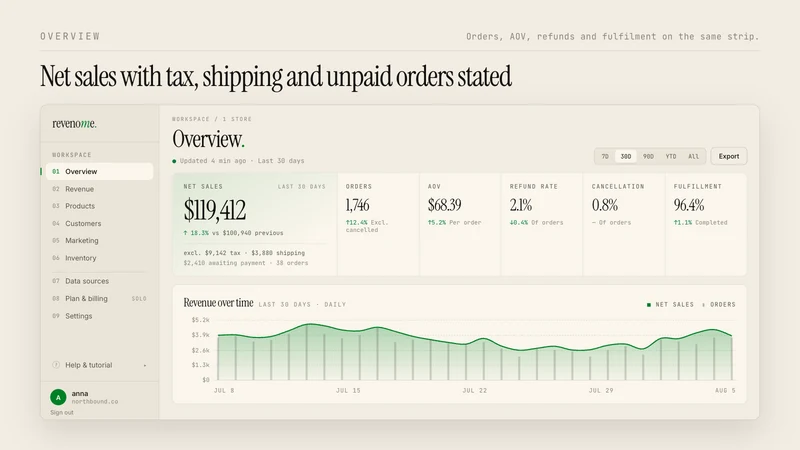Screen dimensions: 800x450
Task: Expand the Help & tutorial arrow
Action: click(x=145, y=365)
